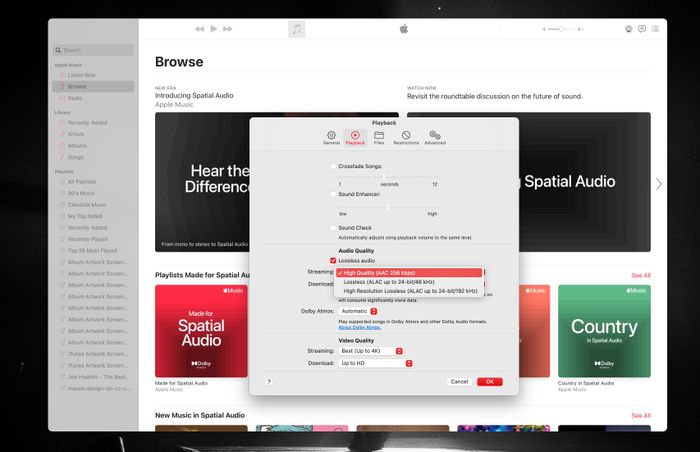Open the Top 25 Most Played playlist
This screenshot has width=700, height=452.
point(93,251)
